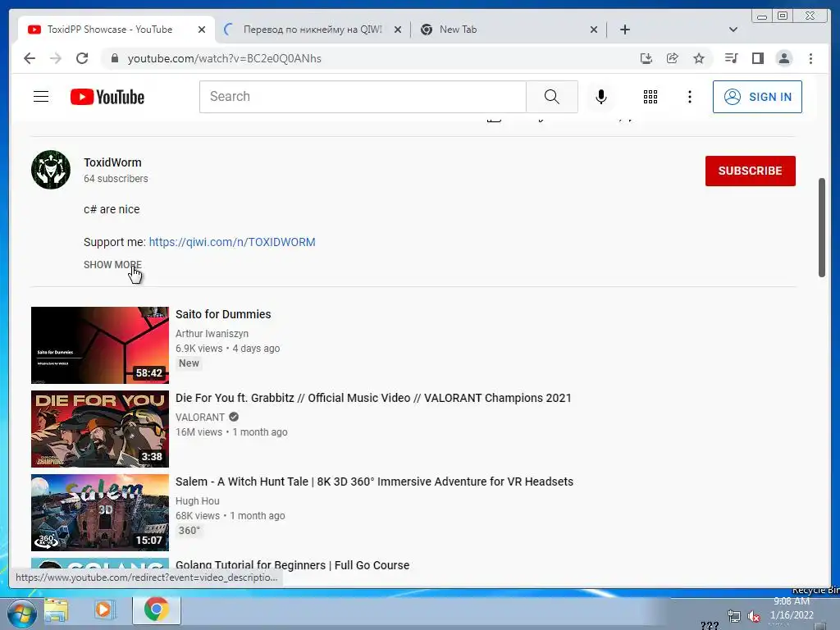Open the YouTube hamburger guide menu
This screenshot has width=840, height=630.
(41, 97)
